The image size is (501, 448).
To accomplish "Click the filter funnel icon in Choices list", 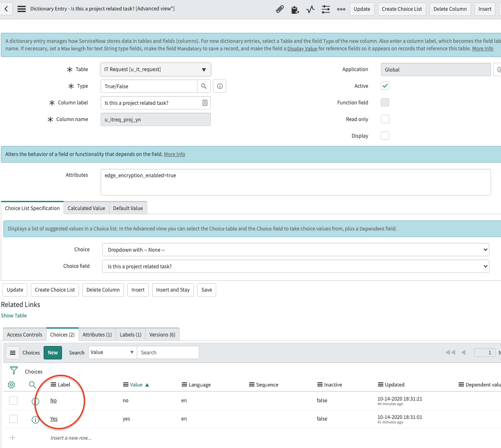I will pyautogui.click(x=14, y=370).
